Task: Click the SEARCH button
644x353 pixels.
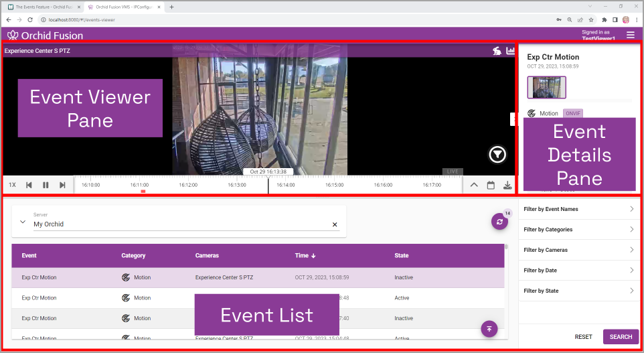Action: (x=621, y=336)
